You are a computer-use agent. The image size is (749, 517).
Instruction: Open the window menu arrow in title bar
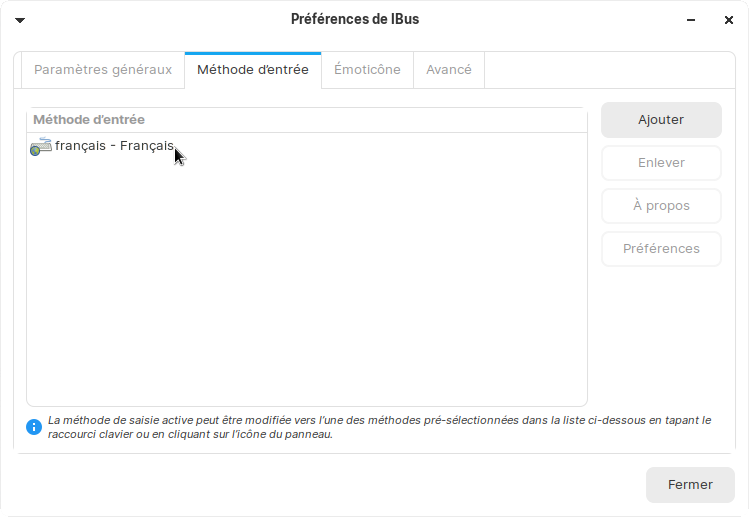click(20, 20)
